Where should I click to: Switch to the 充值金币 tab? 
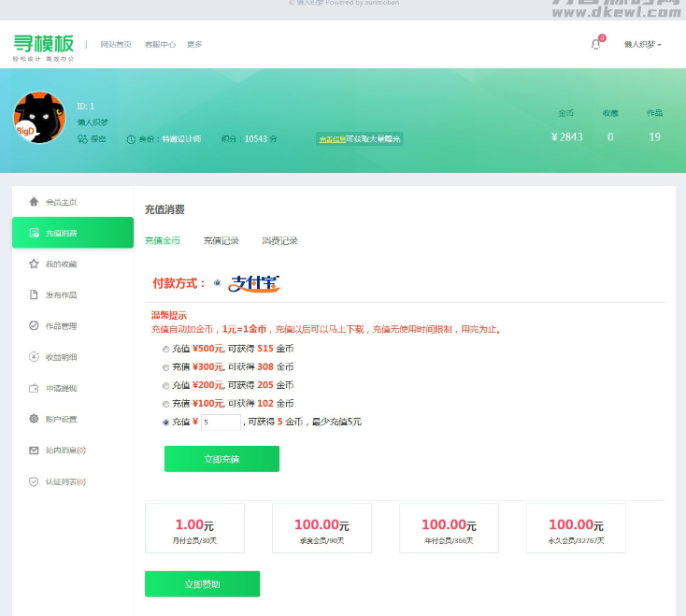click(x=163, y=240)
